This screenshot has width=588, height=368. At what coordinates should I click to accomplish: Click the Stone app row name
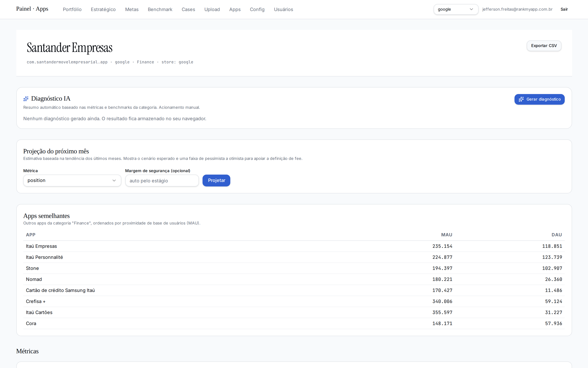coord(32,268)
